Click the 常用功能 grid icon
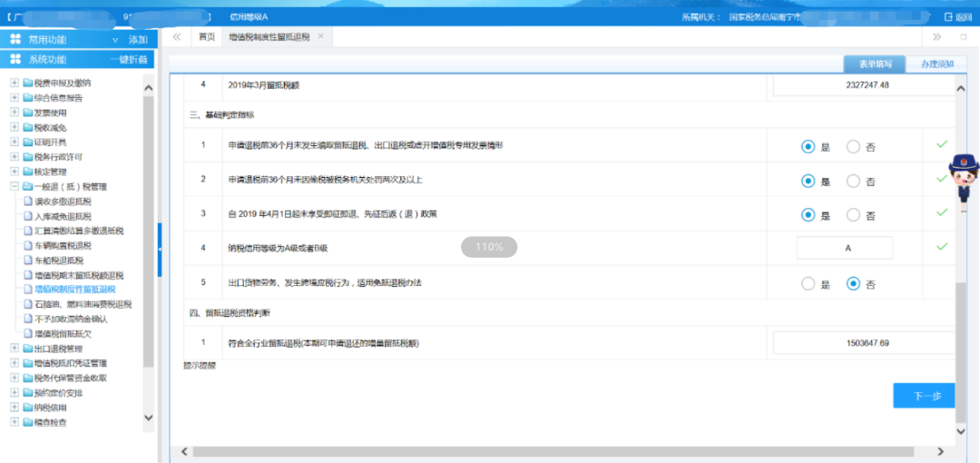 [x=15, y=39]
